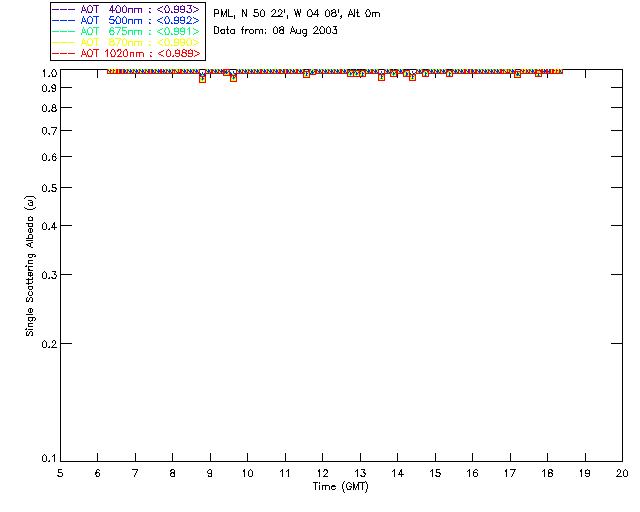
Task: Click the 12 label on the time axis
Action: 322,473
